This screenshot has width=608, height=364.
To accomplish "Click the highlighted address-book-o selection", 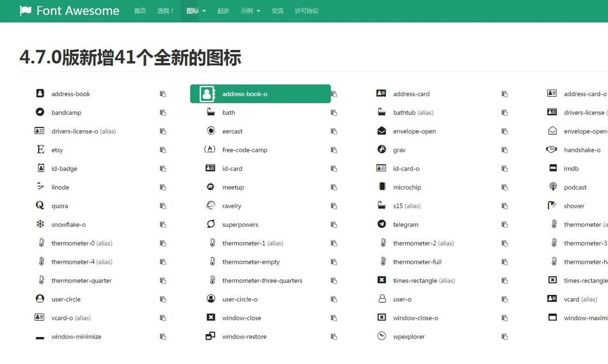I will pyautogui.click(x=260, y=94).
